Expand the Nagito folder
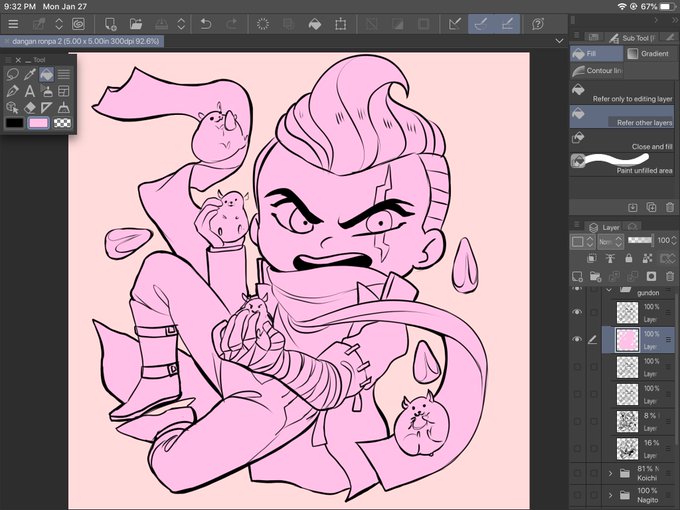The image size is (680, 510). tap(610, 494)
